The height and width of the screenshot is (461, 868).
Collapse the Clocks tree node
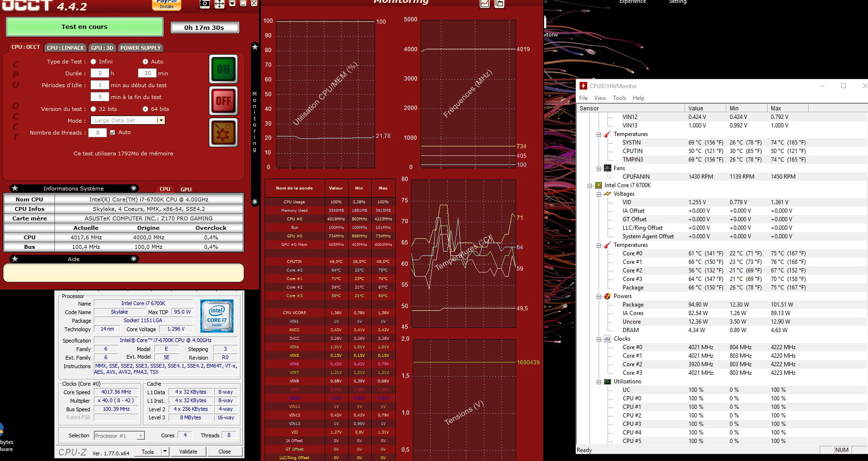pos(599,339)
